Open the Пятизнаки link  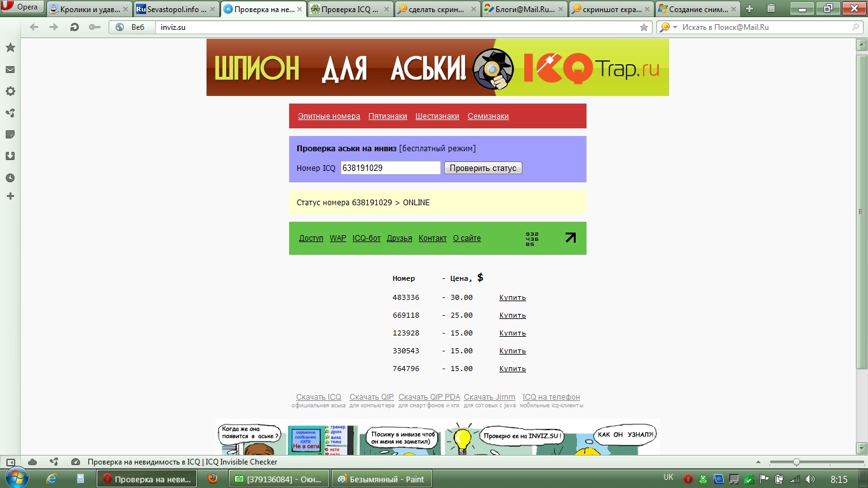388,116
